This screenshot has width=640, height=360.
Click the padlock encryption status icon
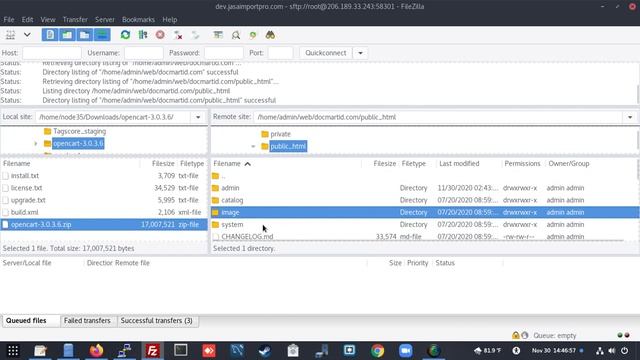pyautogui.click(x=516, y=336)
